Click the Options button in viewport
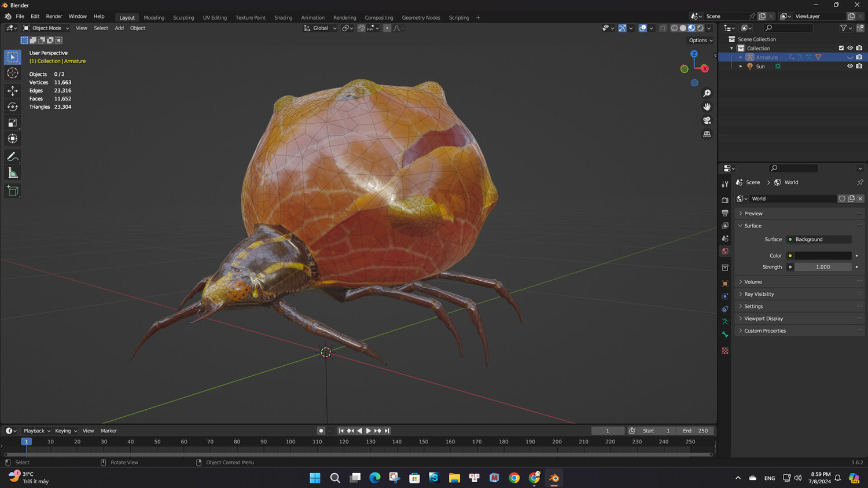The height and width of the screenshot is (488, 868). click(700, 41)
